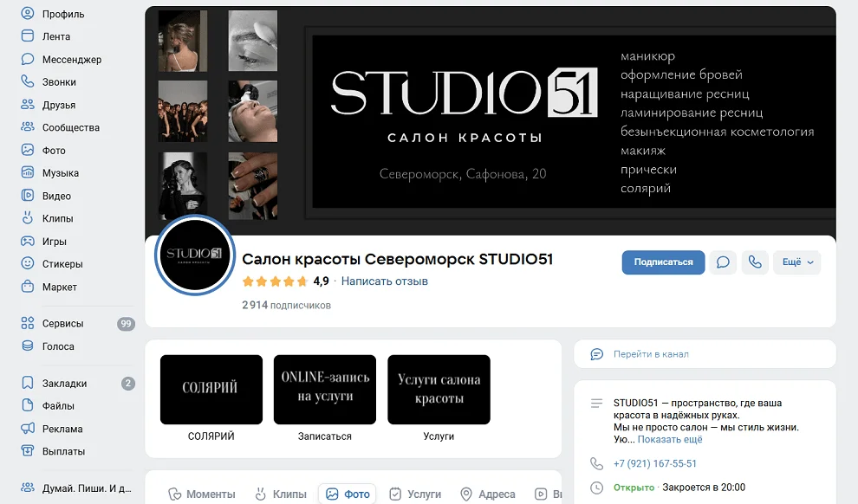Click the Сервисы grid icon

tap(28, 323)
